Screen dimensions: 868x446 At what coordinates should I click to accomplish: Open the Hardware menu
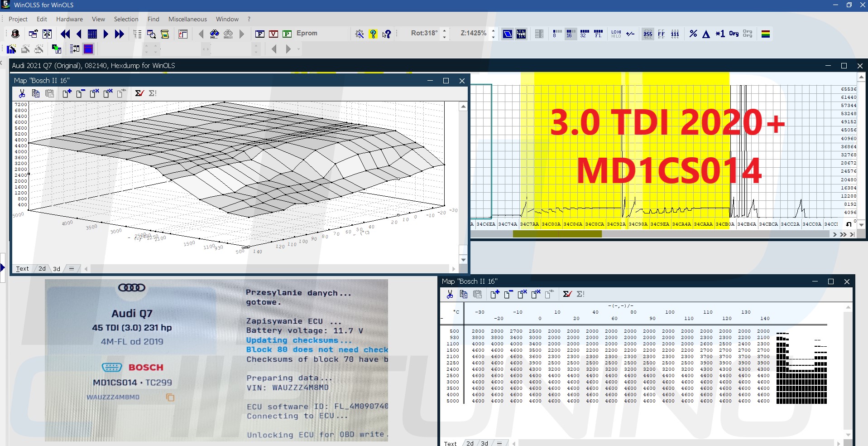coord(69,19)
